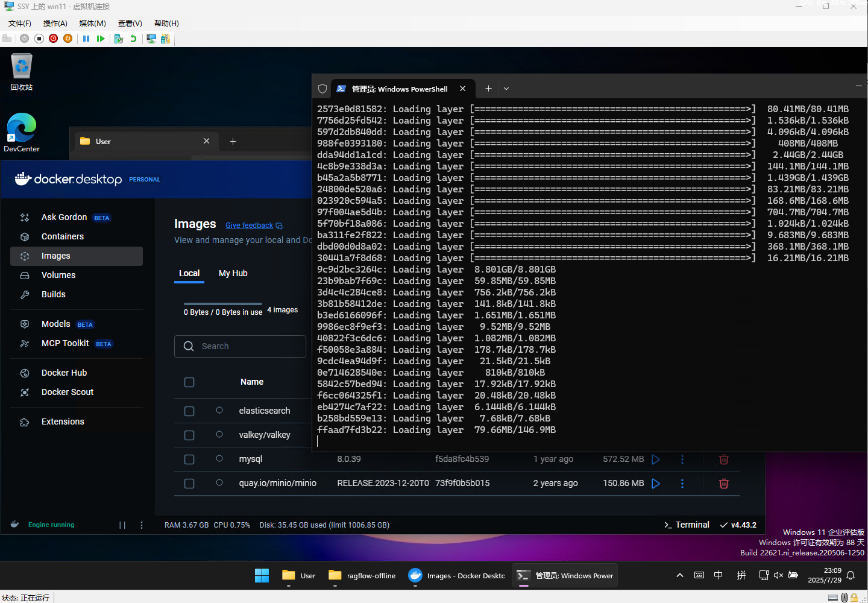Open 文件(F) menu

[20, 24]
